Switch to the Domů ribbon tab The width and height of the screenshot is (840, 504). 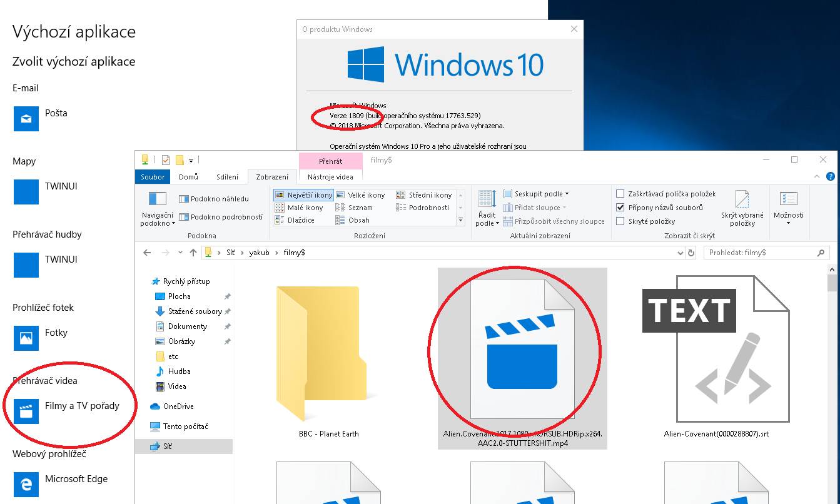(188, 177)
